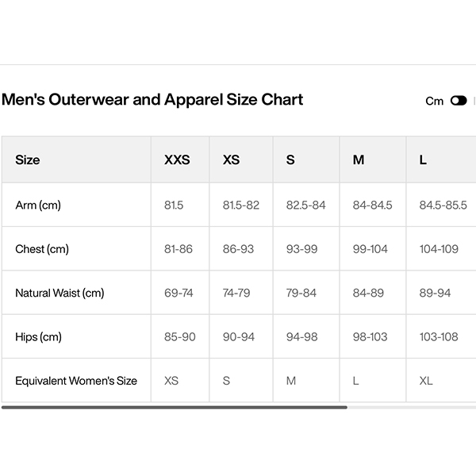Screen dimensions: 476x476
Task: Click the 69-74 waist value for XXS
Action: click(178, 293)
